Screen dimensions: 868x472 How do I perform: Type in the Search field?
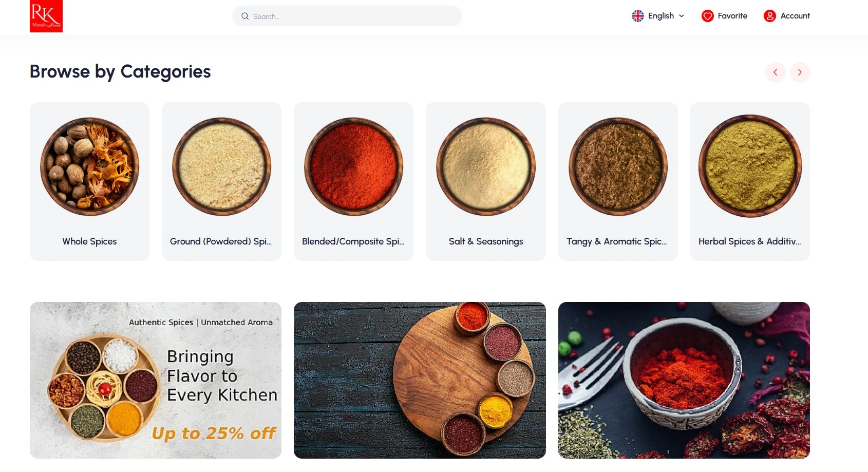354,16
